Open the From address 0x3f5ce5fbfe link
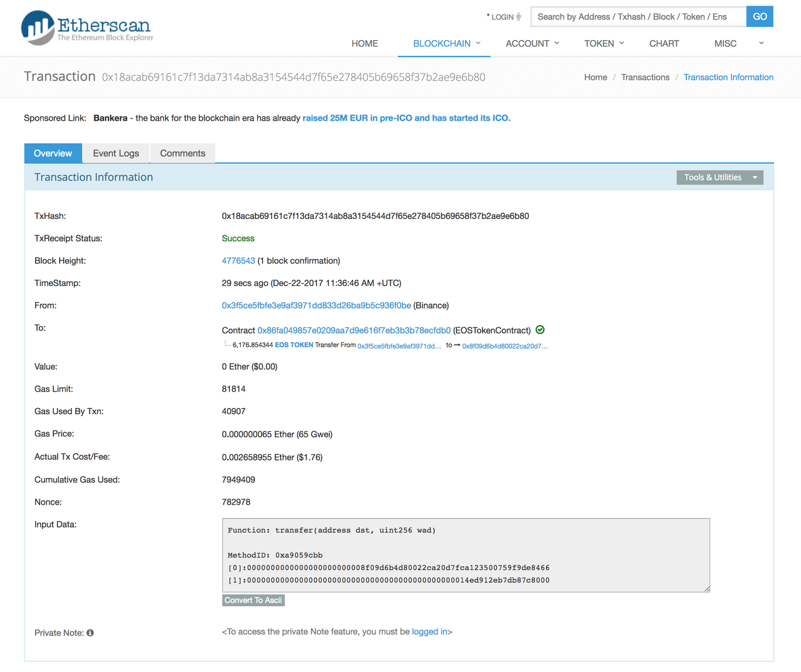 pos(316,305)
